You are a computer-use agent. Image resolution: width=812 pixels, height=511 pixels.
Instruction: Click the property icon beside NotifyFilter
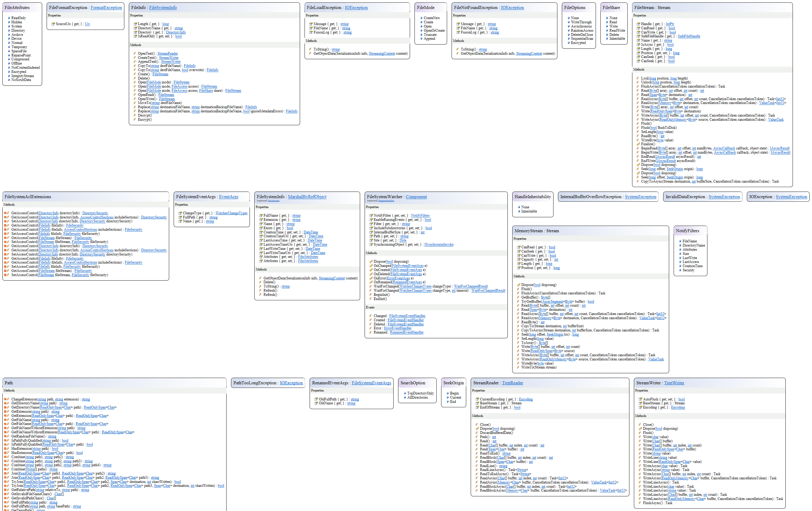[371, 215]
